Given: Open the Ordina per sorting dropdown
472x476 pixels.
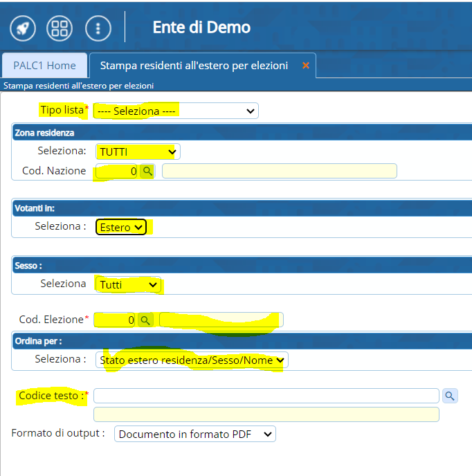Looking at the screenshot, I should (192, 360).
